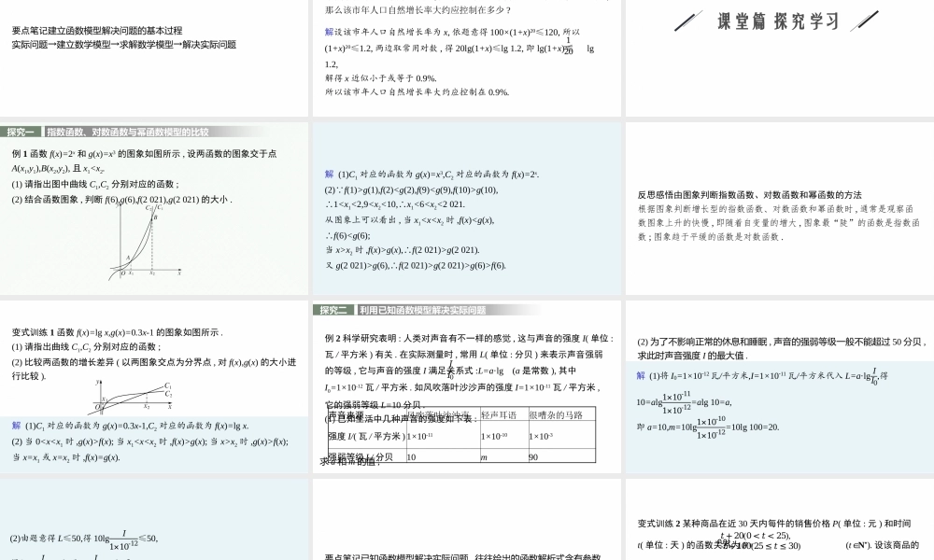
Task: Select the table cell showing 'm'
Action: 484,456
